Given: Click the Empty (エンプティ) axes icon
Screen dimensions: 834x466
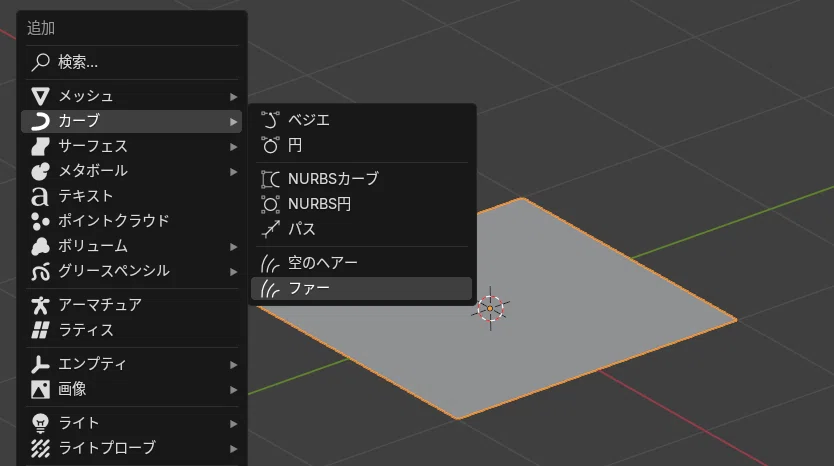Looking at the screenshot, I should coord(40,364).
